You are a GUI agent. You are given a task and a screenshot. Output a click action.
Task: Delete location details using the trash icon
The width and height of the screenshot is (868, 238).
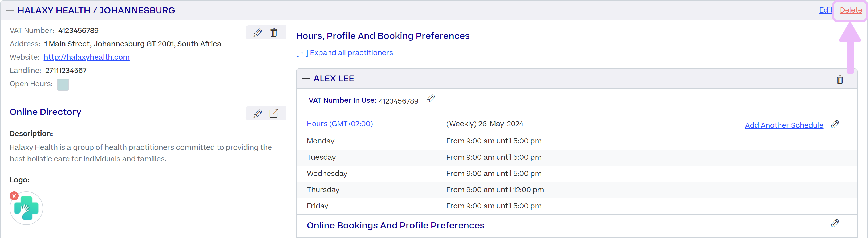pos(274,33)
